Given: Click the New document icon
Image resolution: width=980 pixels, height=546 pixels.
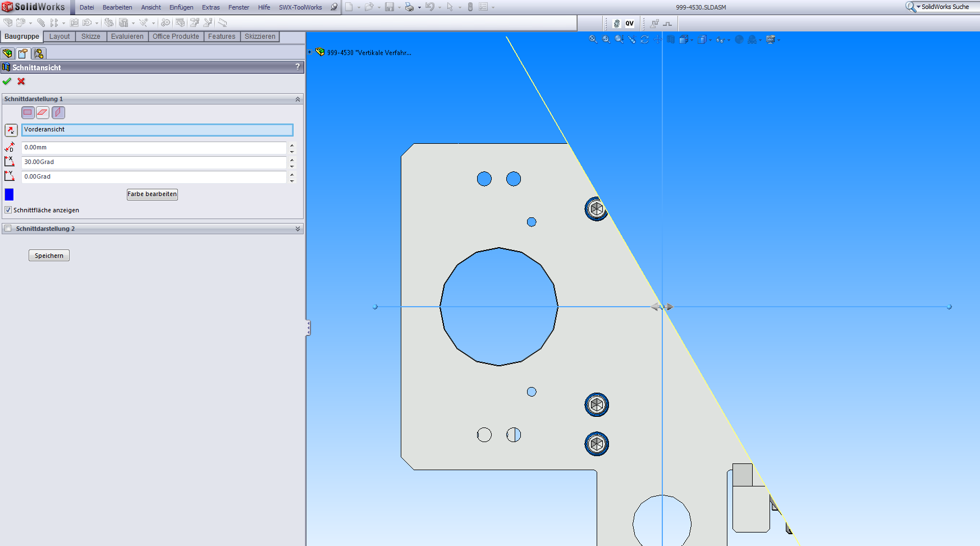Looking at the screenshot, I should (349, 7).
